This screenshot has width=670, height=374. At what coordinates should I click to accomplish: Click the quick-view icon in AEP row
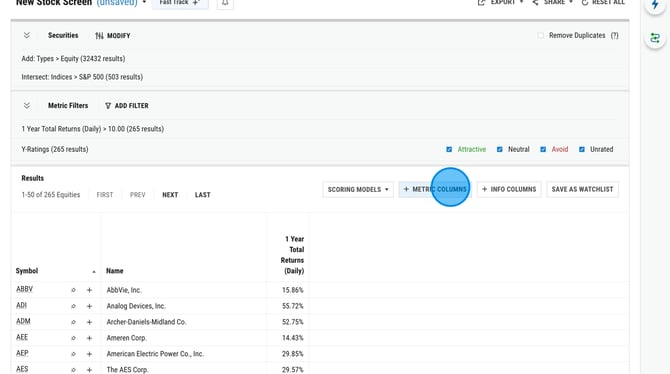tap(73, 354)
